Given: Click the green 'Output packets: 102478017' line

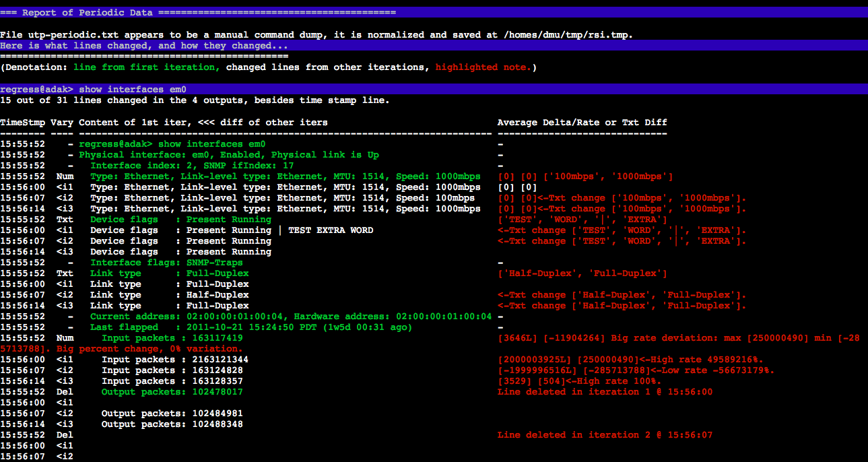Looking at the screenshot, I should 172,392.
